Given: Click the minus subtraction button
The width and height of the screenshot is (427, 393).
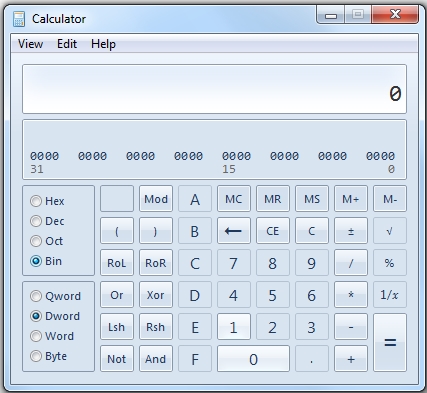Looking at the screenshot, I should coord(351,327).
